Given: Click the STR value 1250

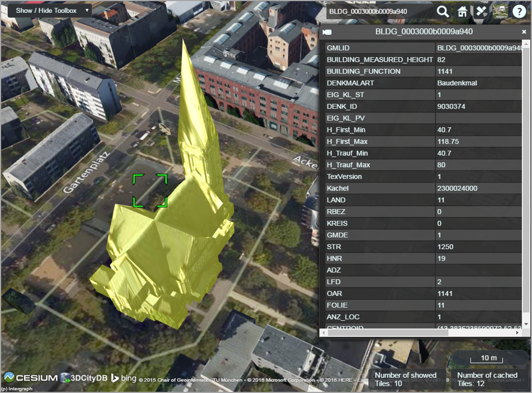Looking at the screenshot, I should click(x=445, y=247).
